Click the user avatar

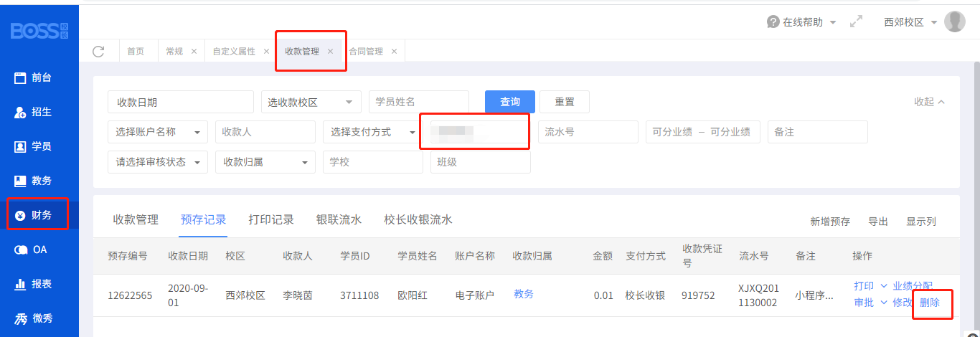(x=955, y=22)
